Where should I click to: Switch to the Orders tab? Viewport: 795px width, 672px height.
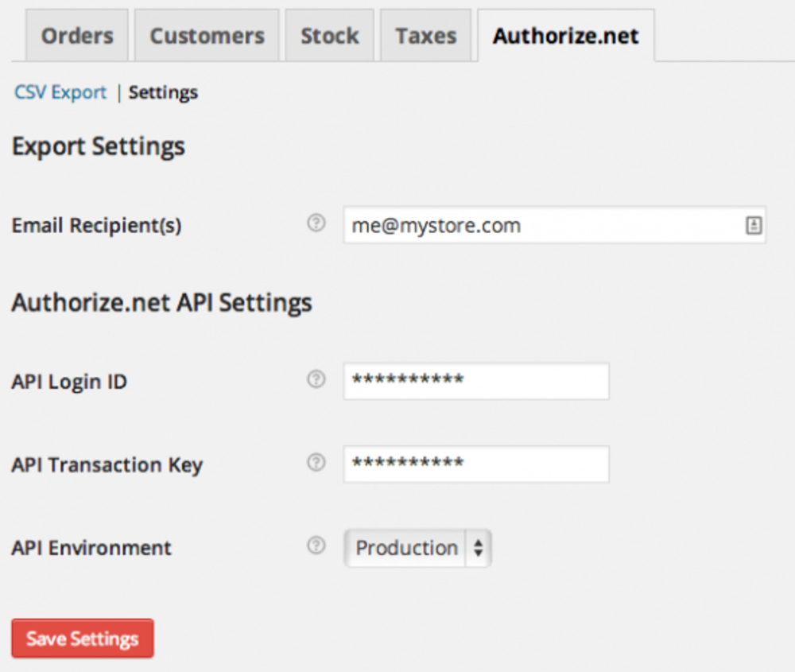(77, 36)
